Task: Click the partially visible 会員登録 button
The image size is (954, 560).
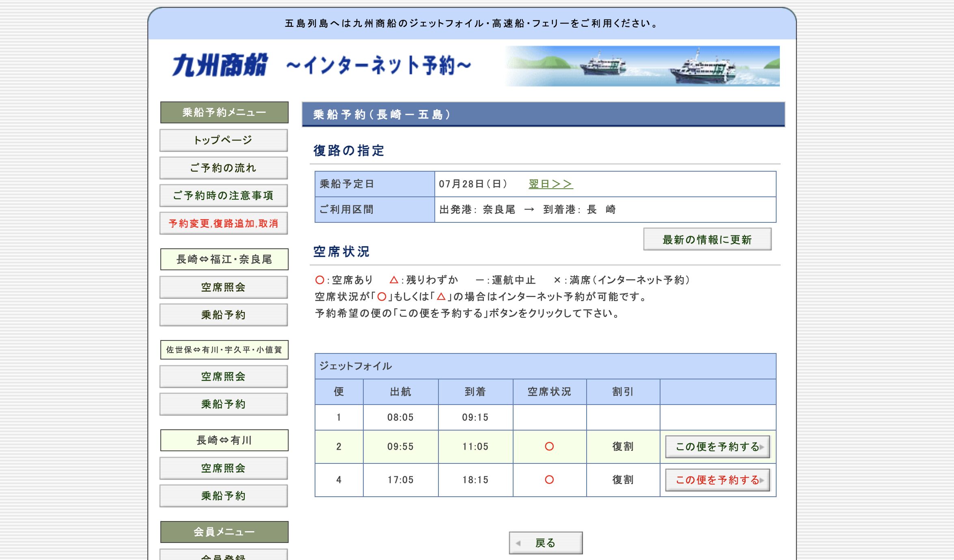Action: (x=224, y=555)
